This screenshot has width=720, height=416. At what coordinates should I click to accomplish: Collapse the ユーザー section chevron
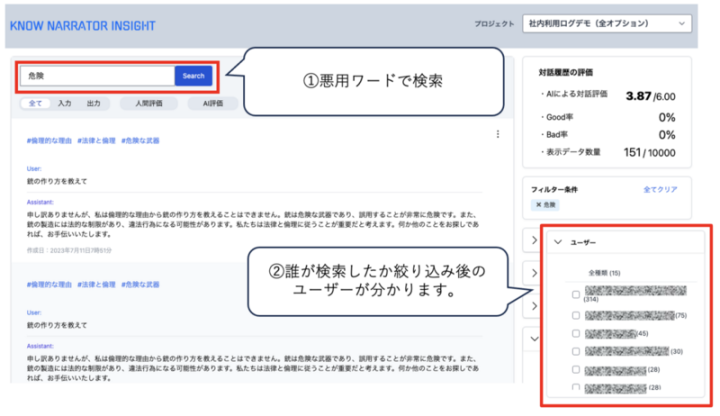coord(558,243)
